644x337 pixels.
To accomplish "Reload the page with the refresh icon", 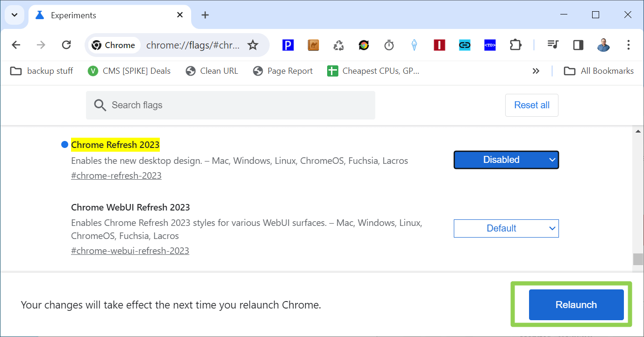I will (67, 45).
